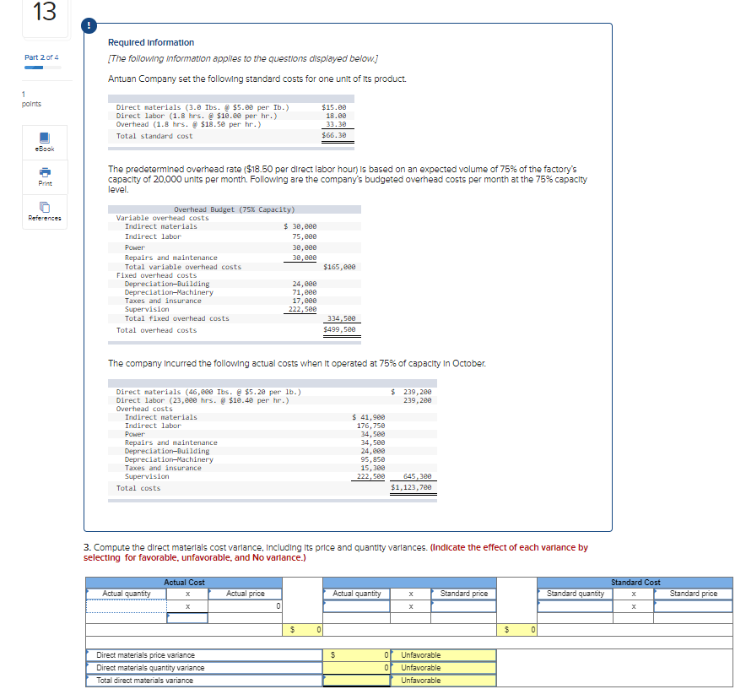Click the Total direct materials variance amount field
This screenshot has height=700, width=746.
[356, 681]
